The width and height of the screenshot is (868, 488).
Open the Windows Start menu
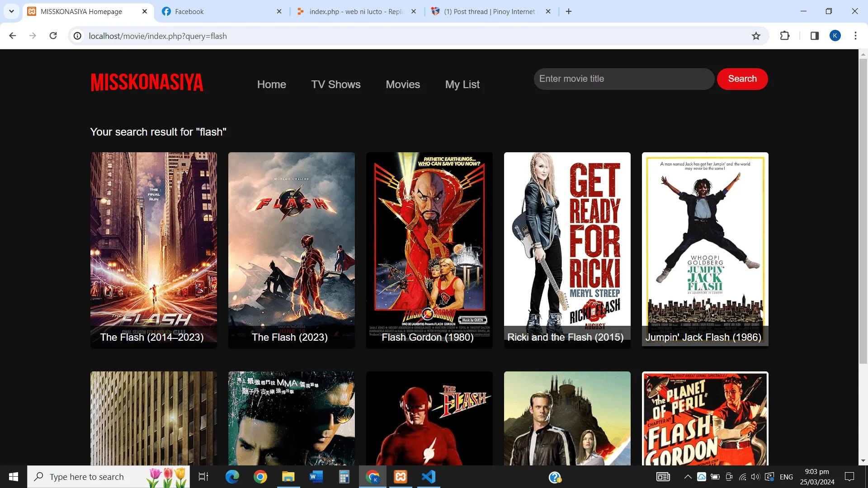14,477
